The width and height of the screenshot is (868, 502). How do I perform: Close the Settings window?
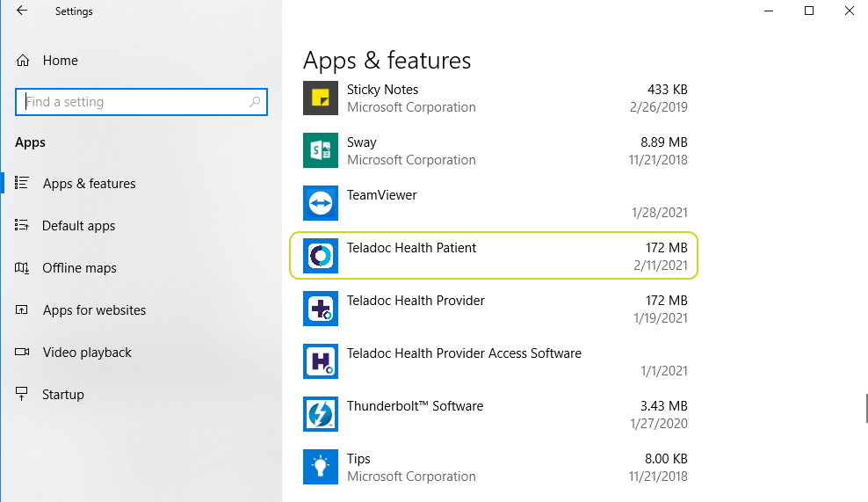(850, 11)
